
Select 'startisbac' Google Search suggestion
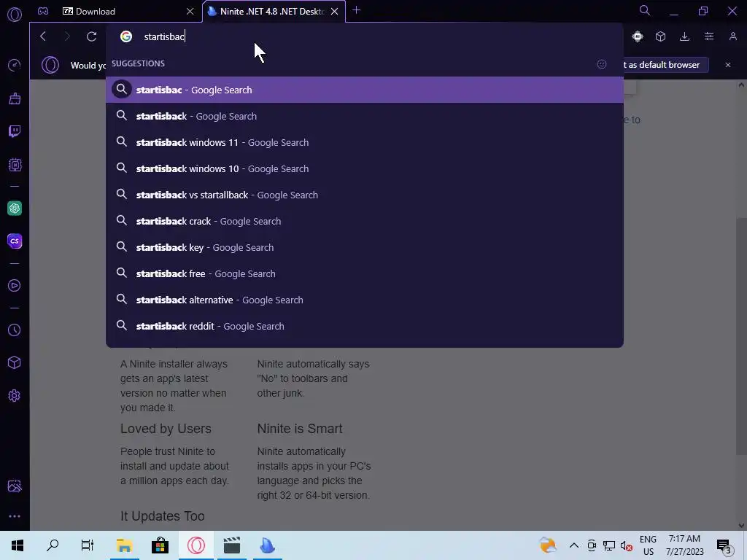tap(365, 90)
